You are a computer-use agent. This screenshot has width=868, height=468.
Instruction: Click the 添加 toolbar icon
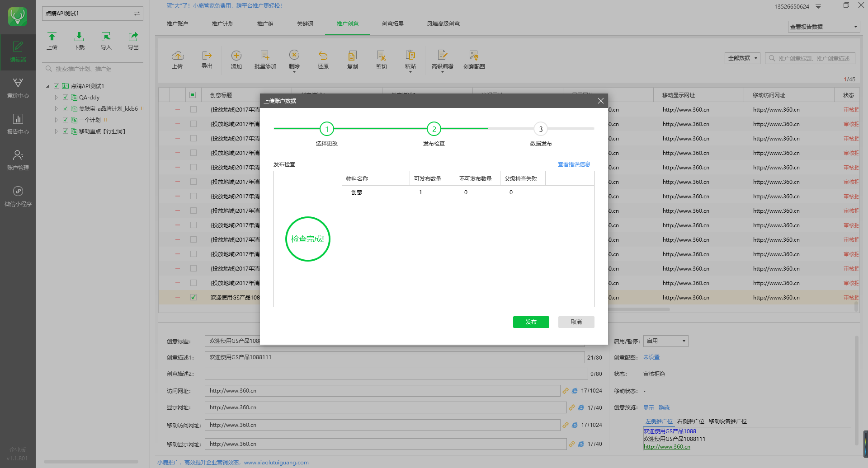click(236, 60)
